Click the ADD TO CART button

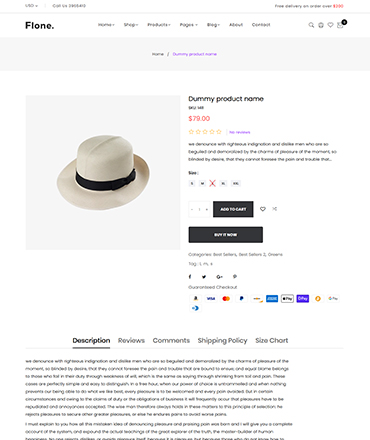coord(233,209)
